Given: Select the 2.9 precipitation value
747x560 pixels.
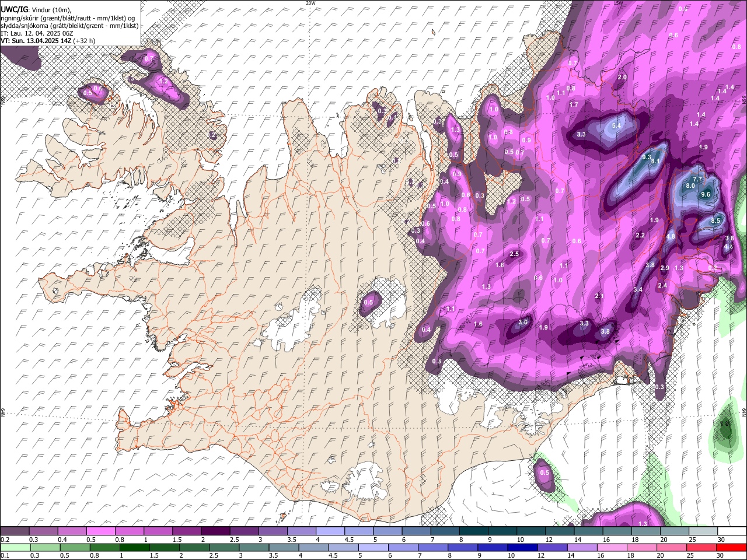Looking at the screenshot, I should pos(665,268).
